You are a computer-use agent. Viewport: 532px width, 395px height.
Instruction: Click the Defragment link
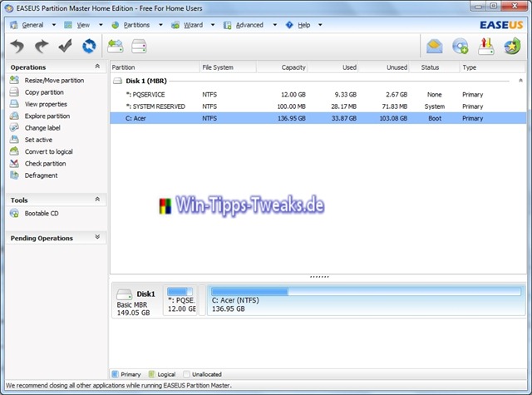pyautogui.click(x=41, y=175)
